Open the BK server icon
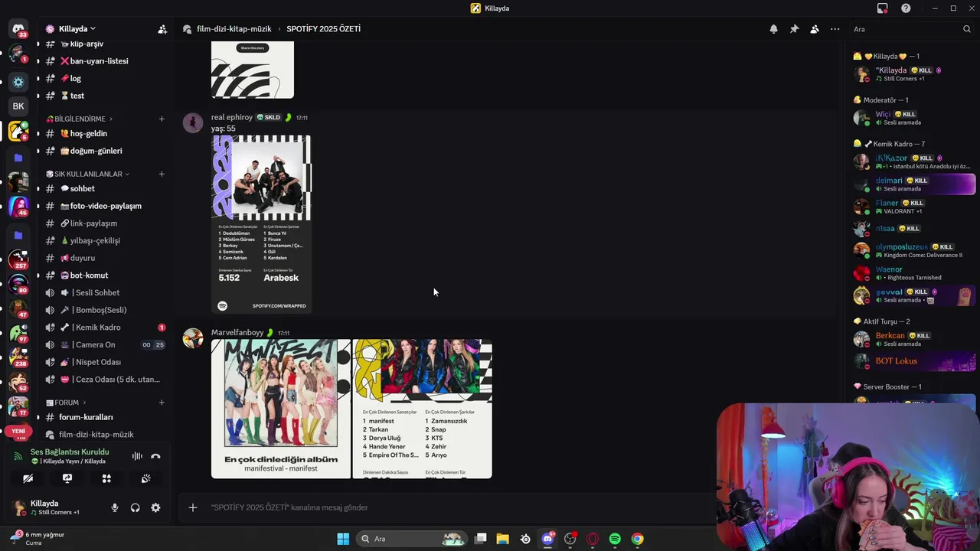This screenshot has width=980, height=551. pos(18,106)
